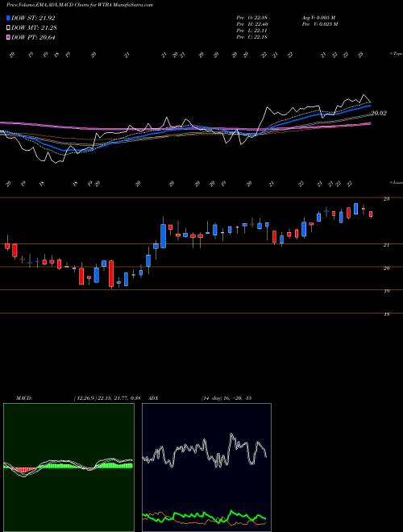Click the 'Pre O: 22.38' open value

251,18
